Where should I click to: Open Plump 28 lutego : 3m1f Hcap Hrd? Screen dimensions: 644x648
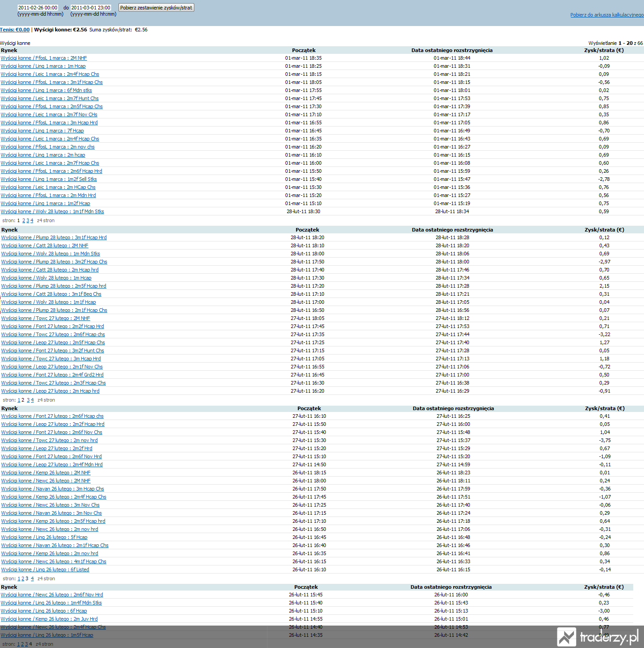point(54,237)
